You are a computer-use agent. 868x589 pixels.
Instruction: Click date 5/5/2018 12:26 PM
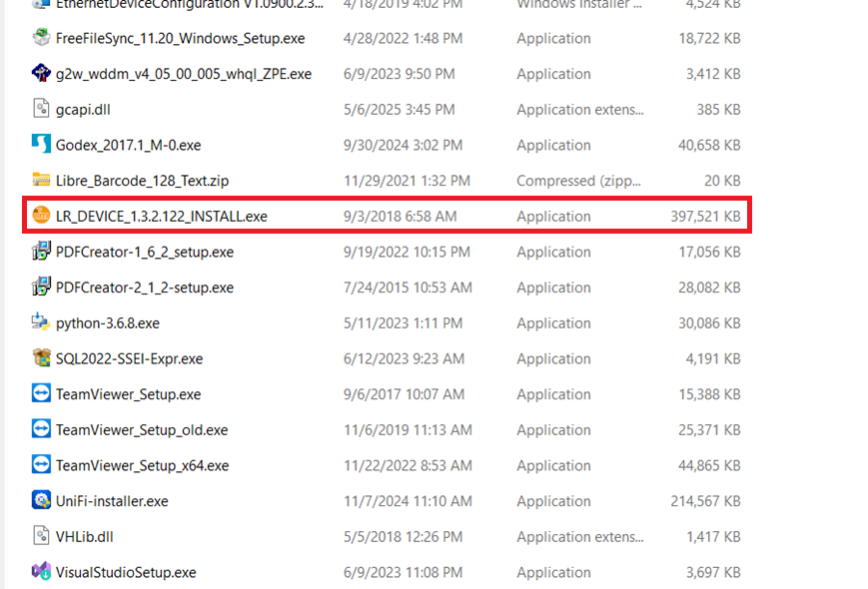coord(403,536)
